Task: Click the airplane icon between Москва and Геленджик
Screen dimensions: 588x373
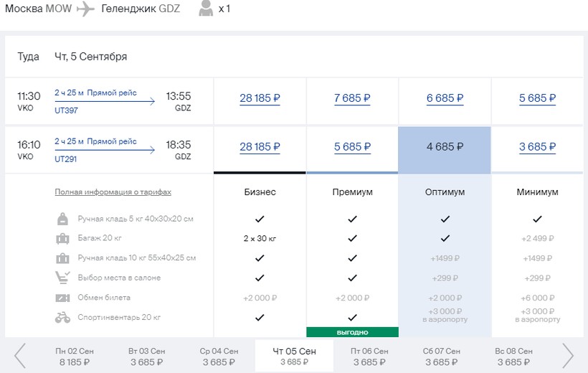Action: [86, 9]
